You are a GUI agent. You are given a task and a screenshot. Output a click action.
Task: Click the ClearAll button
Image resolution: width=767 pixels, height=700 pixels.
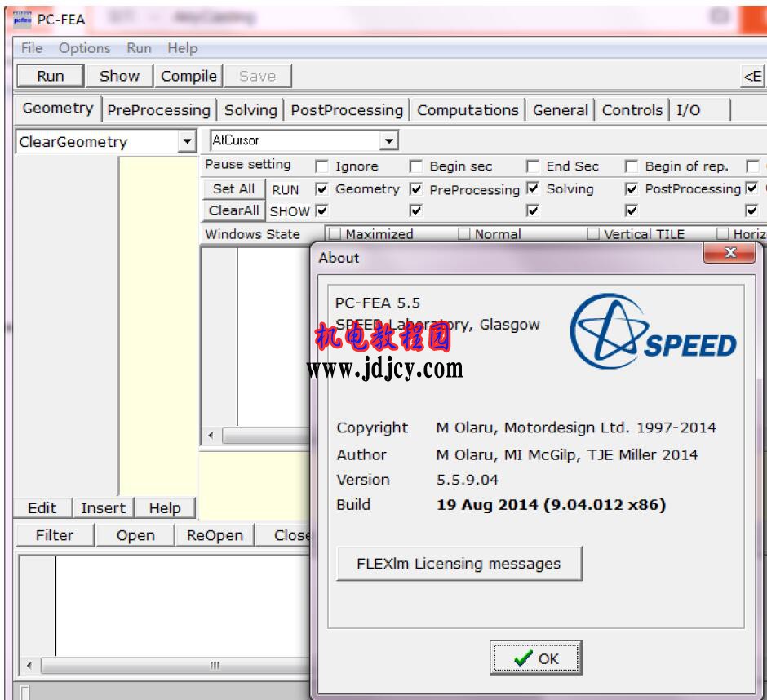pyautogui.click(x=234, y=210)
